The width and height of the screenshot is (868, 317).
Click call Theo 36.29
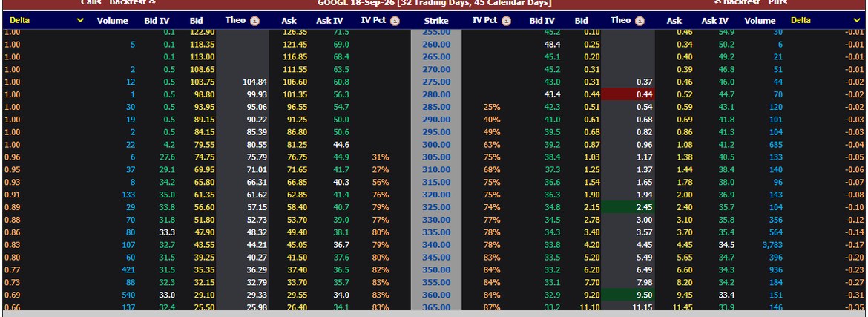coord(257,270)
